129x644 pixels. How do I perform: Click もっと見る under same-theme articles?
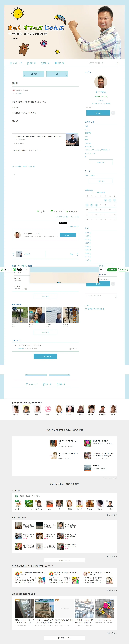45,296
